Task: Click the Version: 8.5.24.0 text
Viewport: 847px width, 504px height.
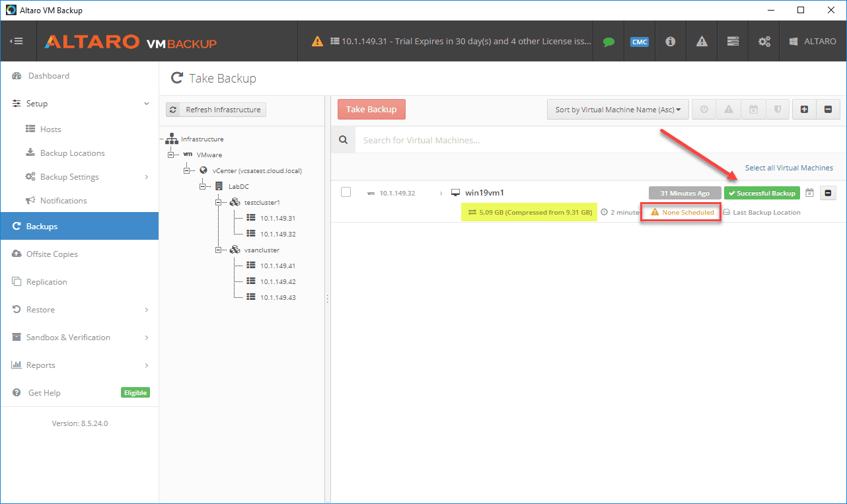Action: [x=80, y=423]
